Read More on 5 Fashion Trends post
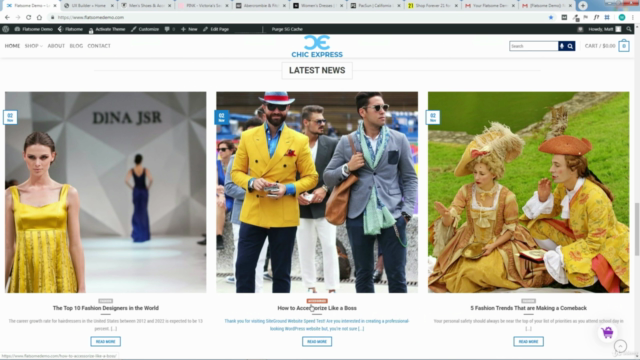 pos(529,342)
